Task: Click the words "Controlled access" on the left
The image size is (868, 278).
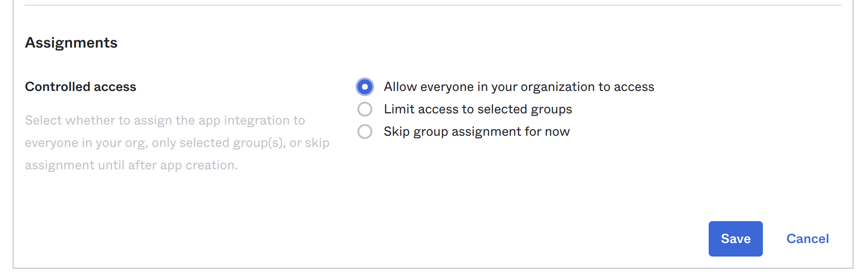Action: pyautogui.click(x=80, y=86)
